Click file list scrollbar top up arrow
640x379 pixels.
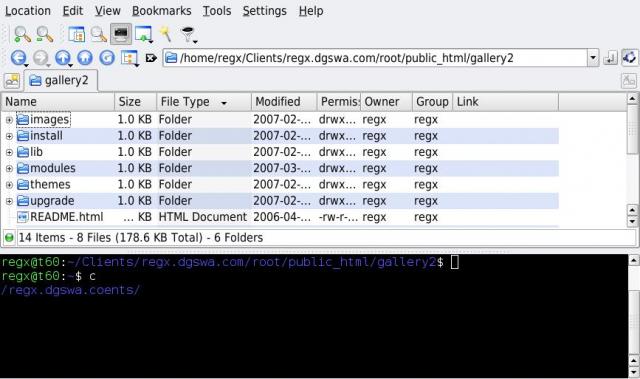pyautogui.click(x=632, y=98)
